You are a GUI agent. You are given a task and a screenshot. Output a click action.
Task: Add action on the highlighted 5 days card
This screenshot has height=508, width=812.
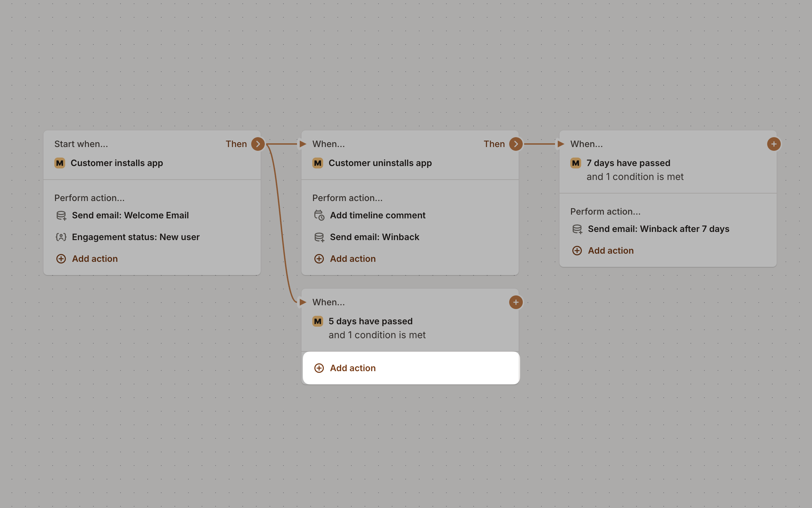345,368
